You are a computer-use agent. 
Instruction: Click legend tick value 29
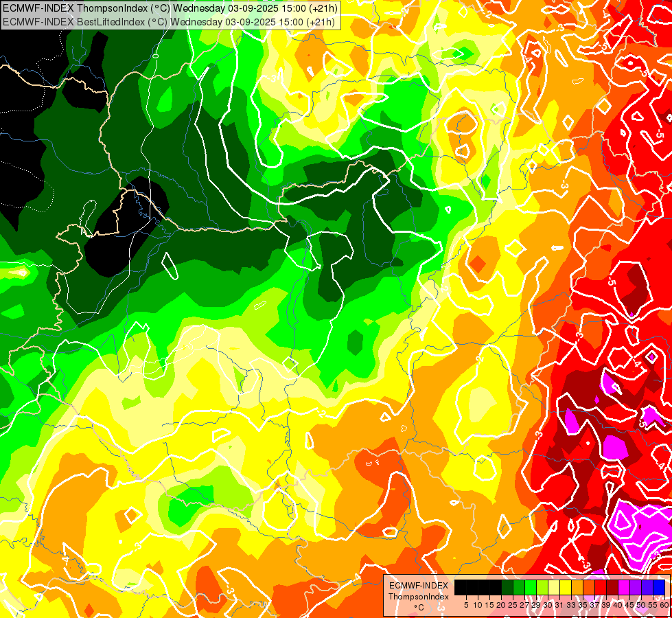pos(535,605)
